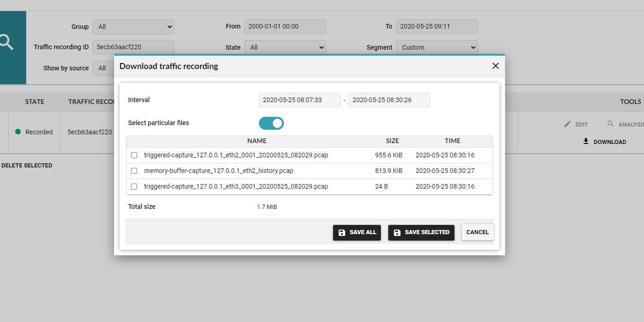Click the Delete Selected link
644x322 pixels.
pos(27,166)
